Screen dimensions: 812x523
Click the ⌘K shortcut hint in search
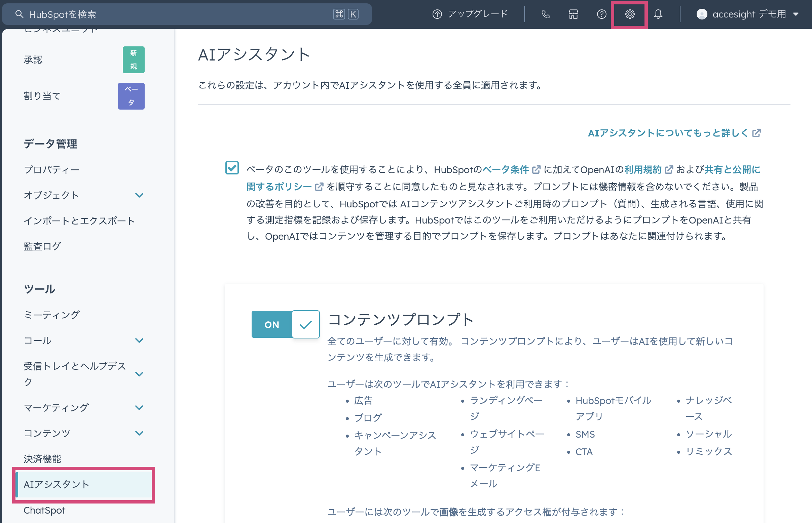click(x=346, y=14)
